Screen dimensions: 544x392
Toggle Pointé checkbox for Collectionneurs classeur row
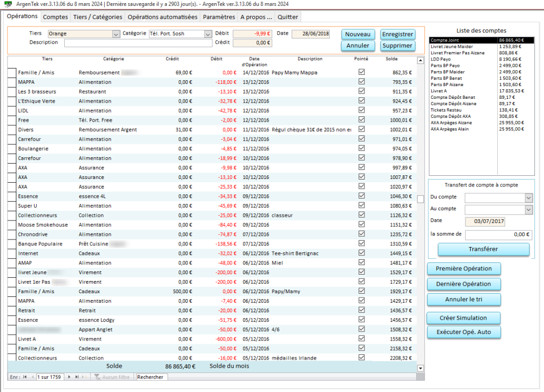362,215
